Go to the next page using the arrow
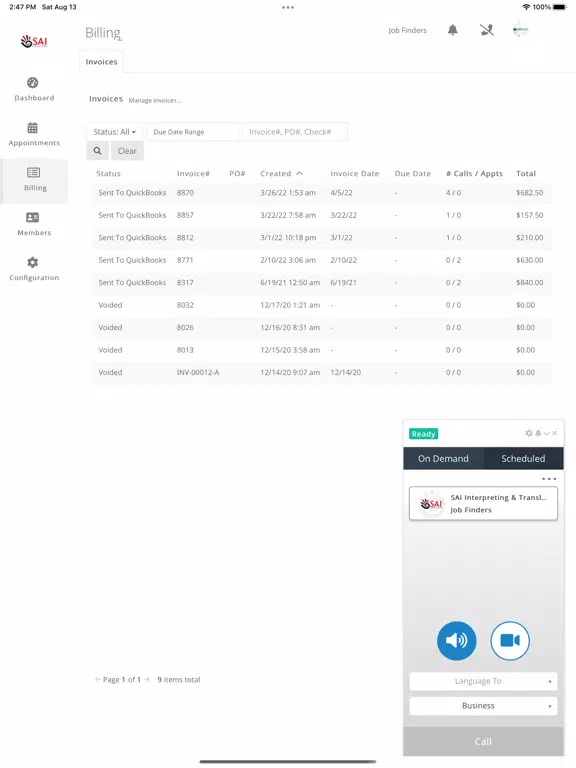The width and height of the screenshot is (576, 768). tap(147, 679)
